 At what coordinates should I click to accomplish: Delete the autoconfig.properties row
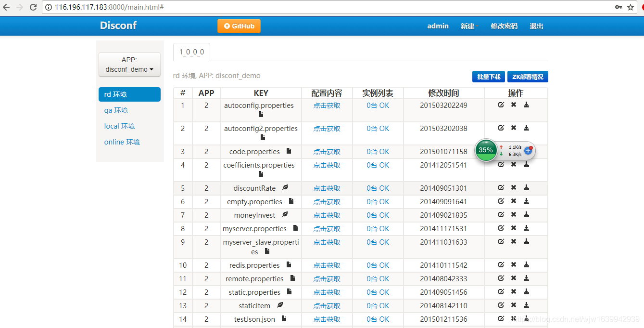coord(514,105)
